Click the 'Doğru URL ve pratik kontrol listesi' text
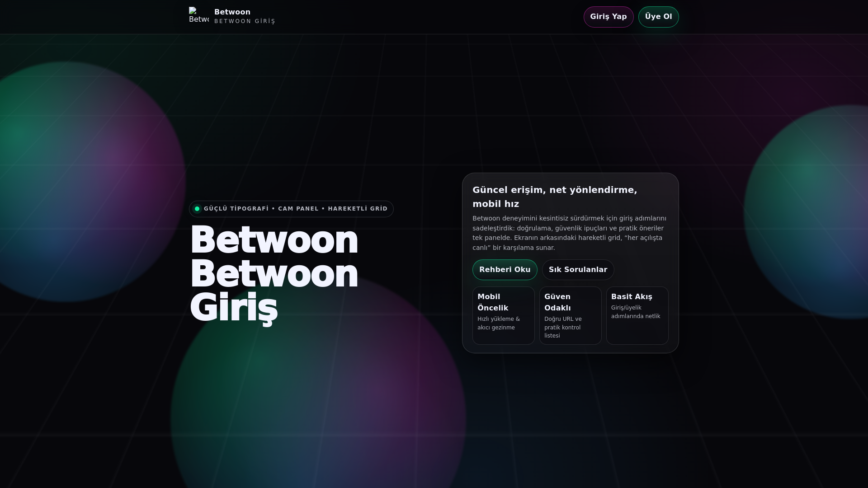The width and height of the screenshot is (868, 488). [x=563, y=327]
